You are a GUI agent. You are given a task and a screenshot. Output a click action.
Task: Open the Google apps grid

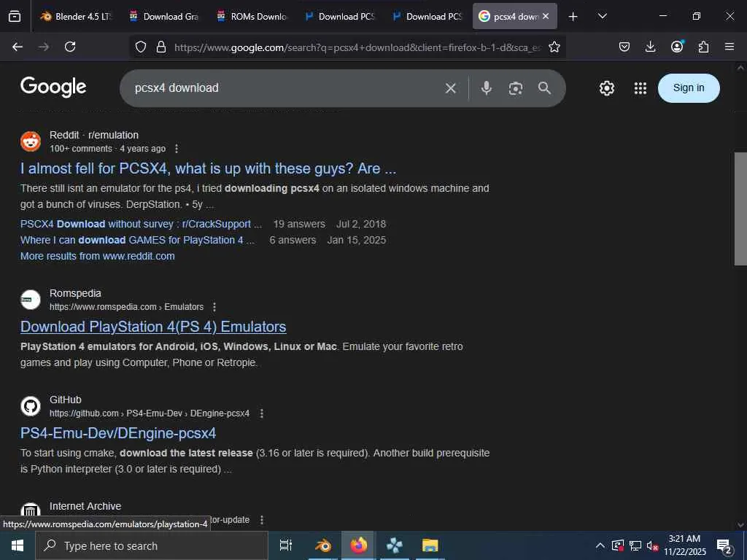[640, 88]
